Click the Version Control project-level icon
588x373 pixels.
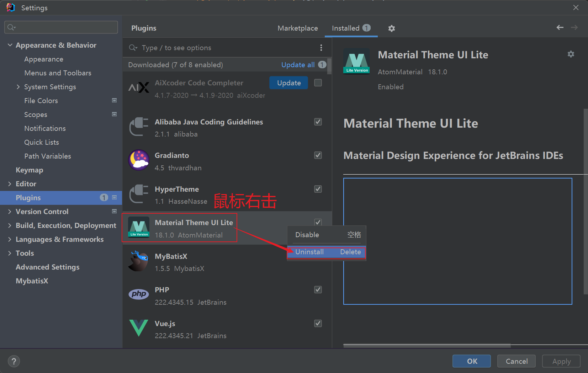114,212
